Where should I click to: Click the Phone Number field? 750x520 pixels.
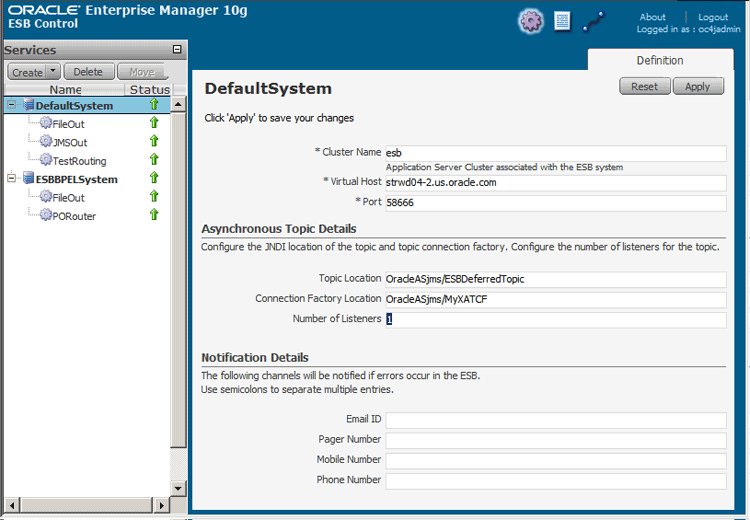click(556, 481)
